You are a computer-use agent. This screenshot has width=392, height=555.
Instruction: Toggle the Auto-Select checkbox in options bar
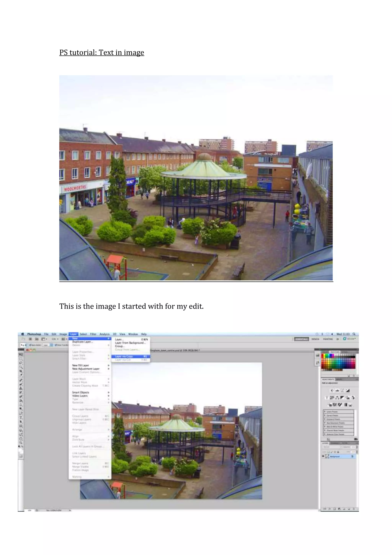pyautogui.click(x=30, y=345)
